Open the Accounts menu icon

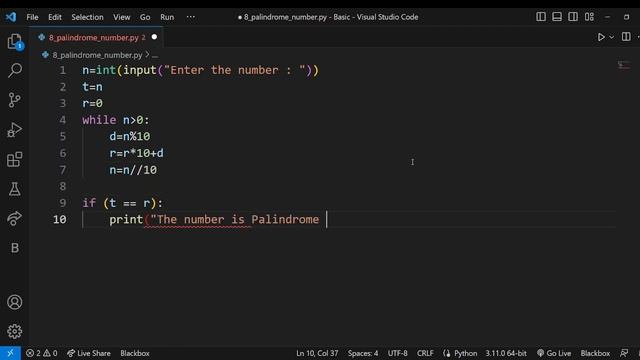click(15, 302)
